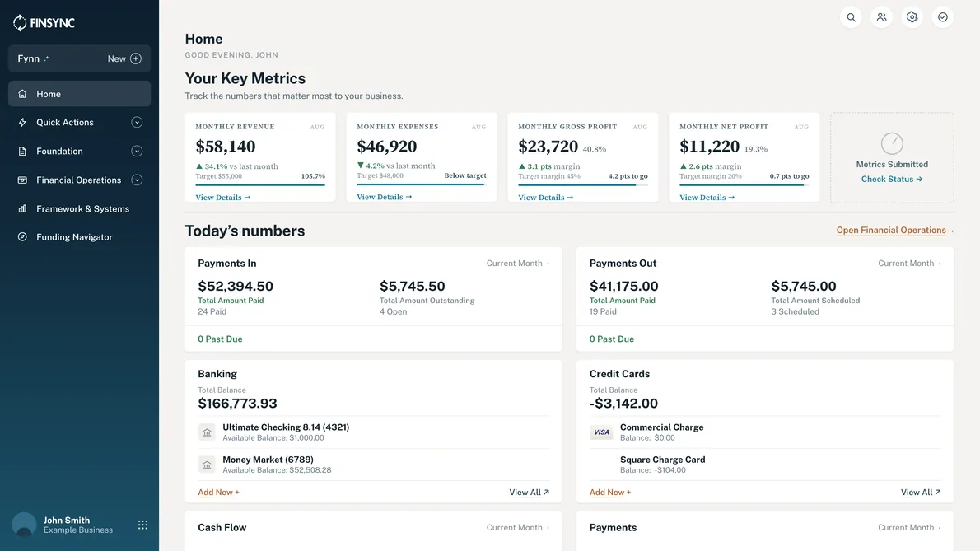The image size is (980, 551).
Task: Go to Funding Navigator
Action: tap(79, 236)
